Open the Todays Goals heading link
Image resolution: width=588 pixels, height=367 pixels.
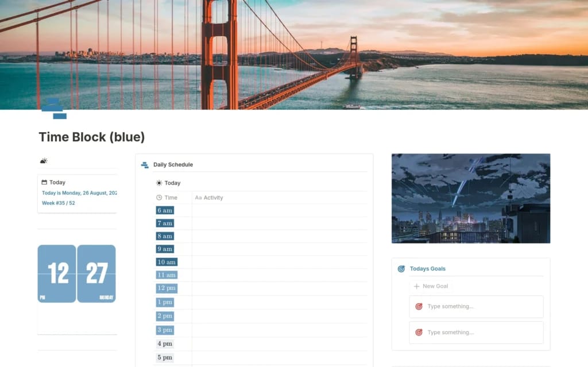pos(427,269)
